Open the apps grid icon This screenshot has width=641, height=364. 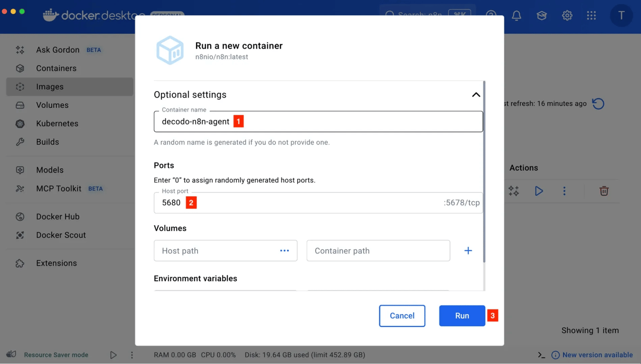(591, 16)
